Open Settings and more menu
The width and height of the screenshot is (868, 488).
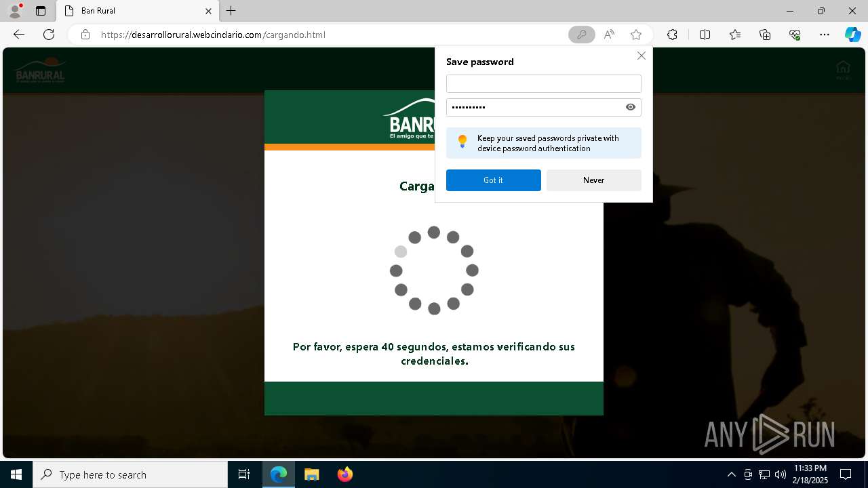click(x=825, y=35)
